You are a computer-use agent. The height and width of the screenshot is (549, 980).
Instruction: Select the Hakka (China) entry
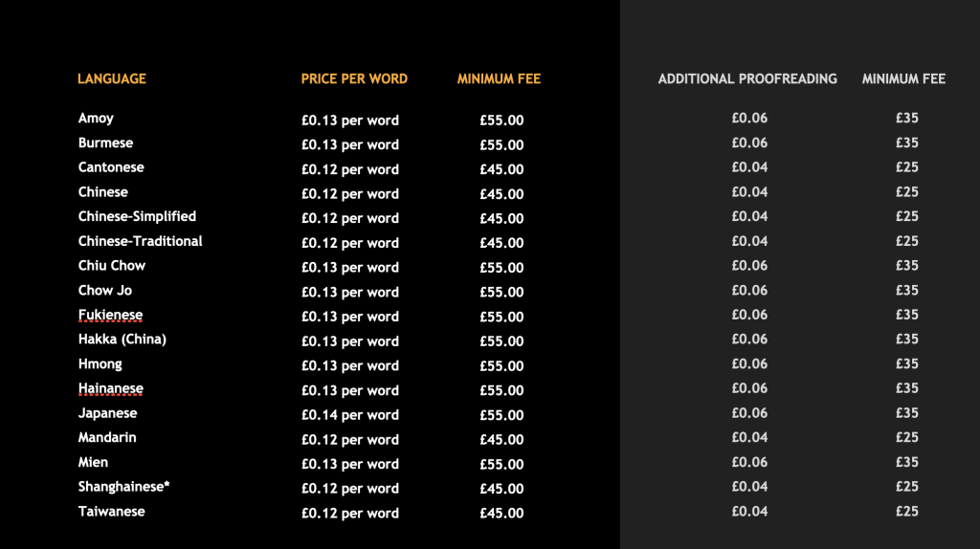click(122, 340)
